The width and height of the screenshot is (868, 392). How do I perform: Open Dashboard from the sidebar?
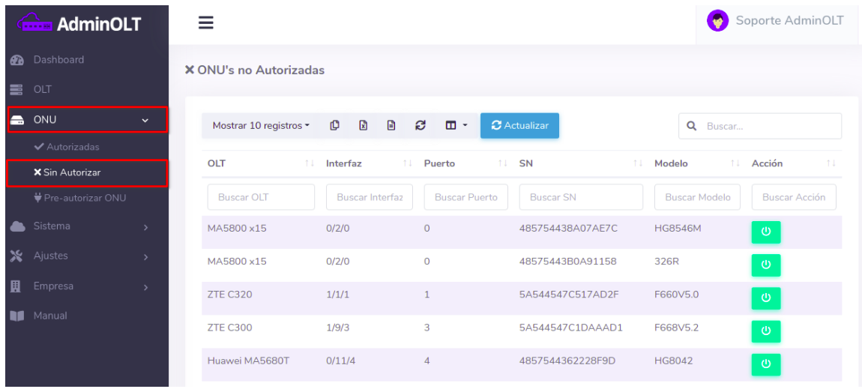(58, 60)
